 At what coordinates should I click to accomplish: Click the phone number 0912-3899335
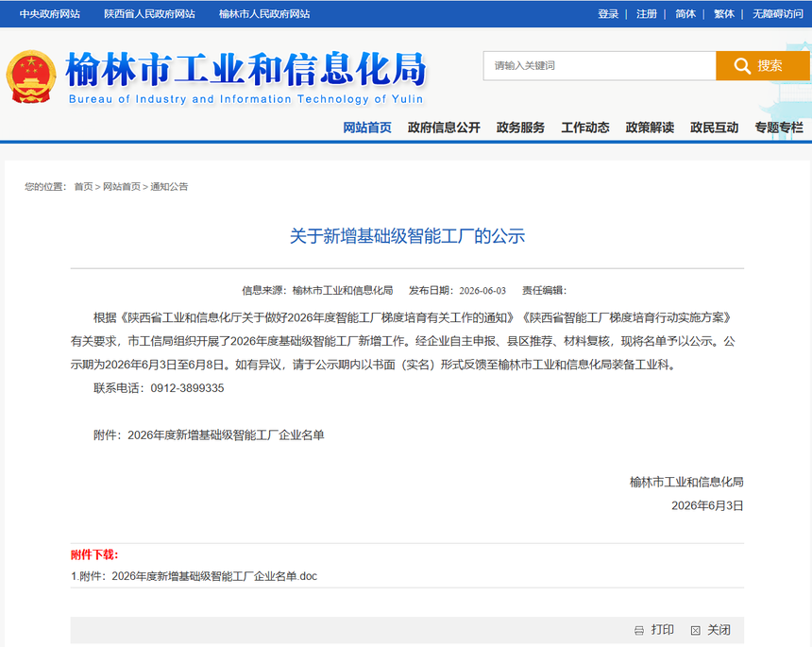188,388
